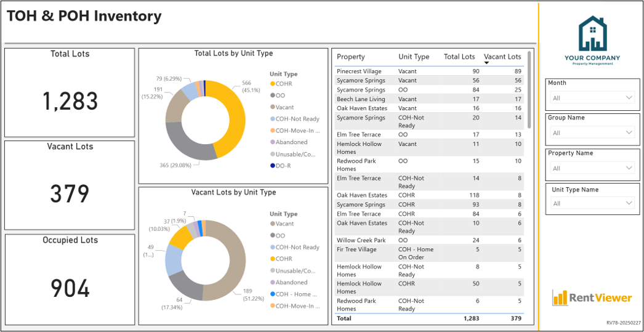Click the Total Lots column header
Image resolution: width=644 pixels, height=332 pixels.
(x=459, y=57)
